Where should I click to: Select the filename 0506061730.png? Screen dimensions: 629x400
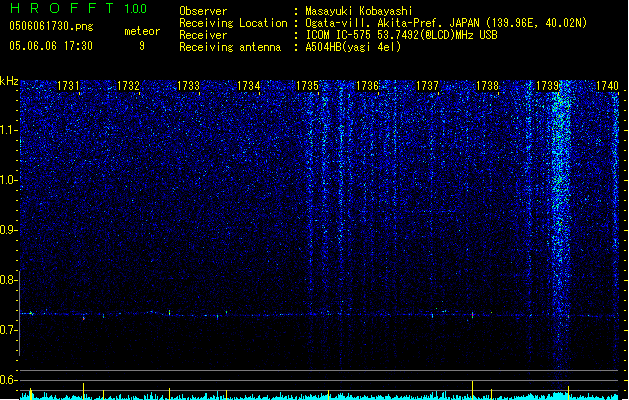click(x=51, y=27)
